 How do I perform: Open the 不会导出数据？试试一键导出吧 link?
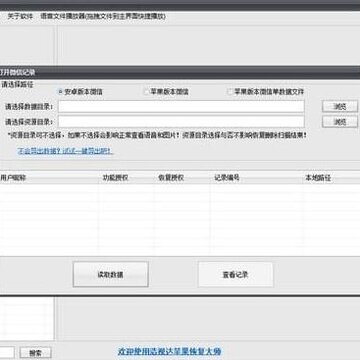click(65, 151)
